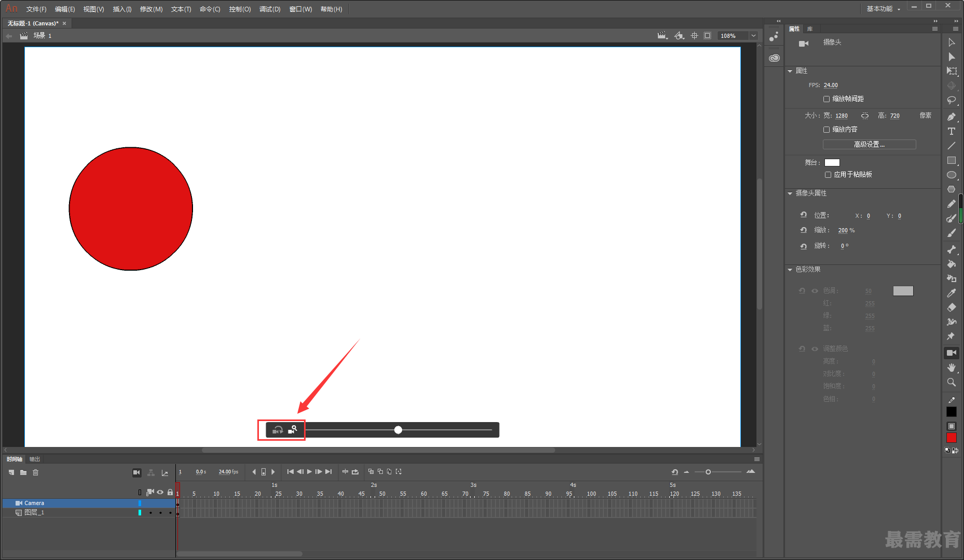The image size is (964, 560).
Task: Select the Oval tool
Action: [951, 175]
